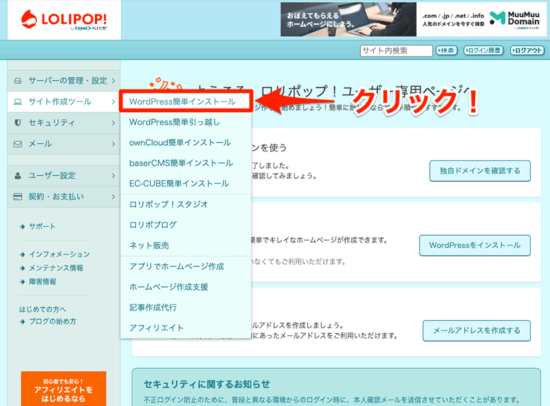The image size is (550, 406).
Task: Click the ログイン履歴 button
Action: pyautogui.click(x=483, y=51)
